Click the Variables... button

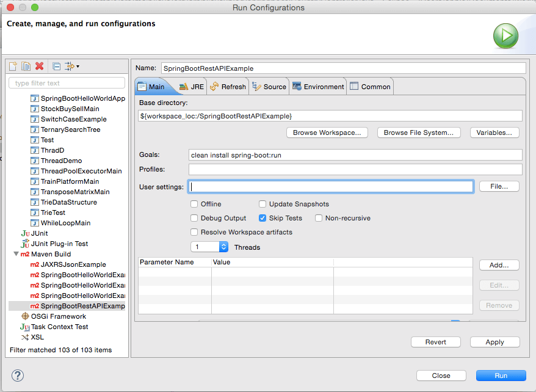tap(494, 132)
